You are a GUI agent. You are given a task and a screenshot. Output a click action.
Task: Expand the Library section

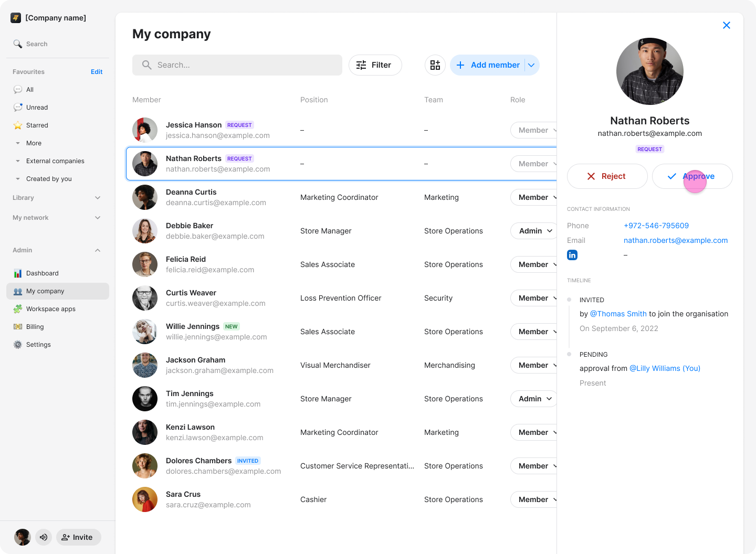[58, 198]
